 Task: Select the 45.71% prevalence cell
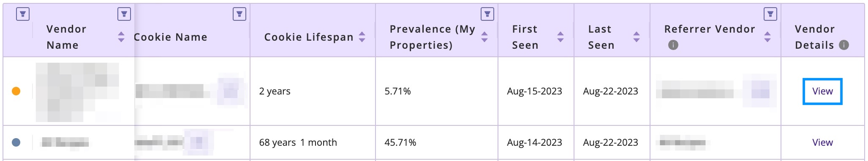(x=437, y=142)
